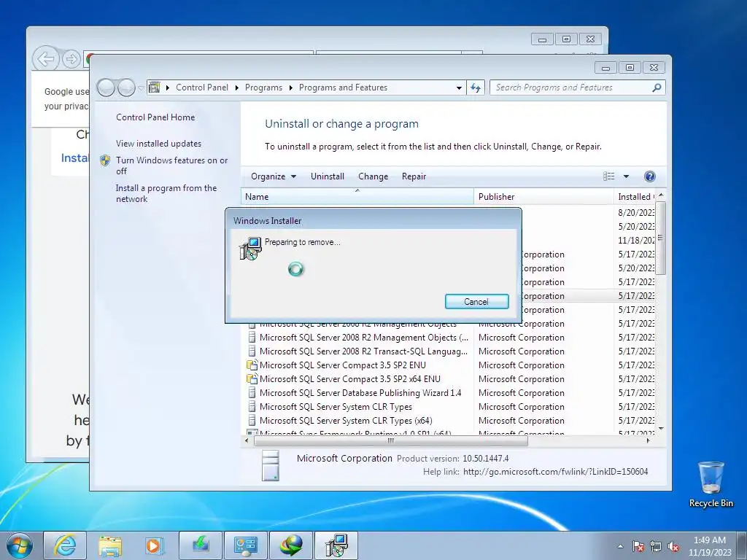
Task: Sort by the Name column header
Action: point(357,197)
